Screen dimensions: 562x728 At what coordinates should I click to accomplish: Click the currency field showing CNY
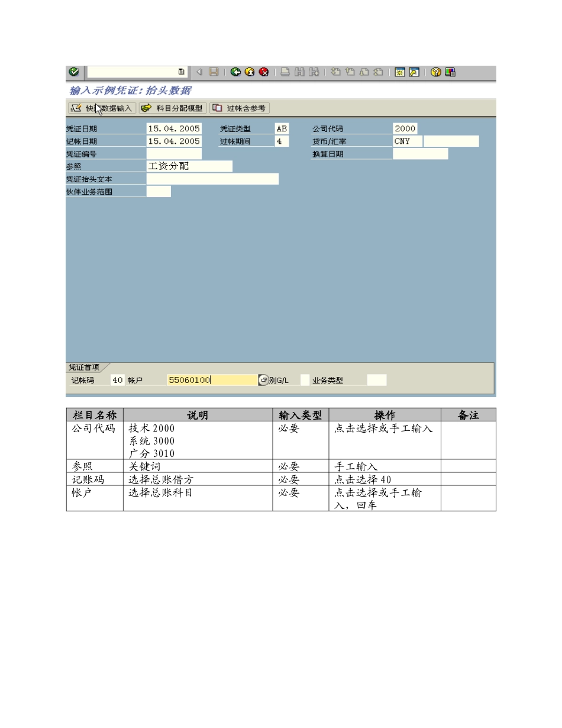(408, 141)
